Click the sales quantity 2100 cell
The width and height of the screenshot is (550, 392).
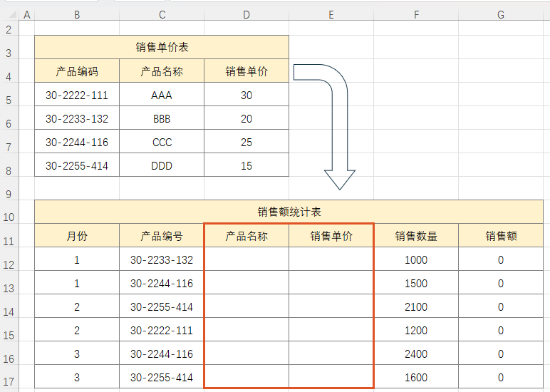[416, 306]
